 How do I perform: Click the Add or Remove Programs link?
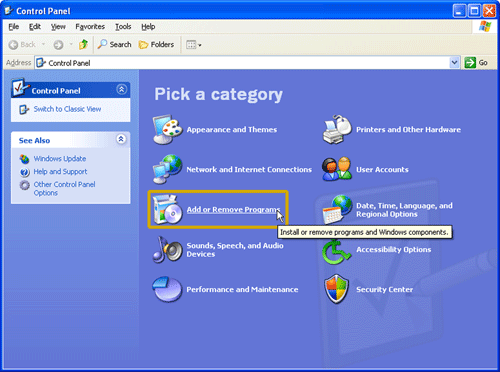[x=233, y=210]
